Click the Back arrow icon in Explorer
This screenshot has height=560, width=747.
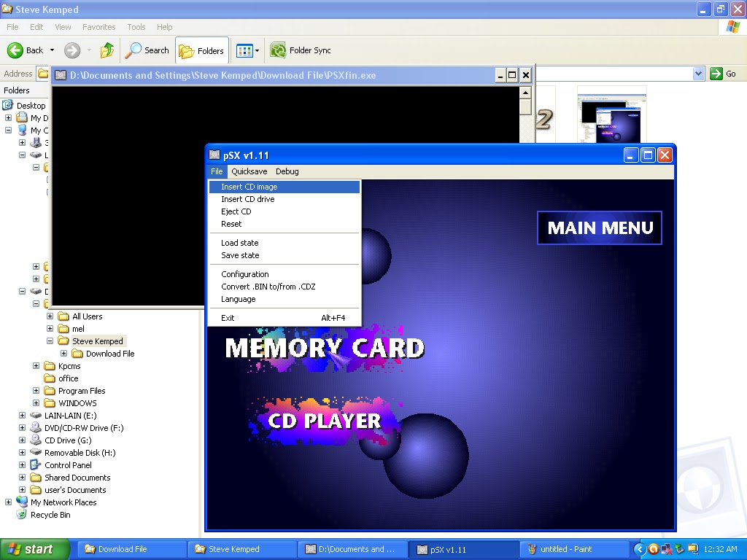pyautogui.click(x=15, y=50)
